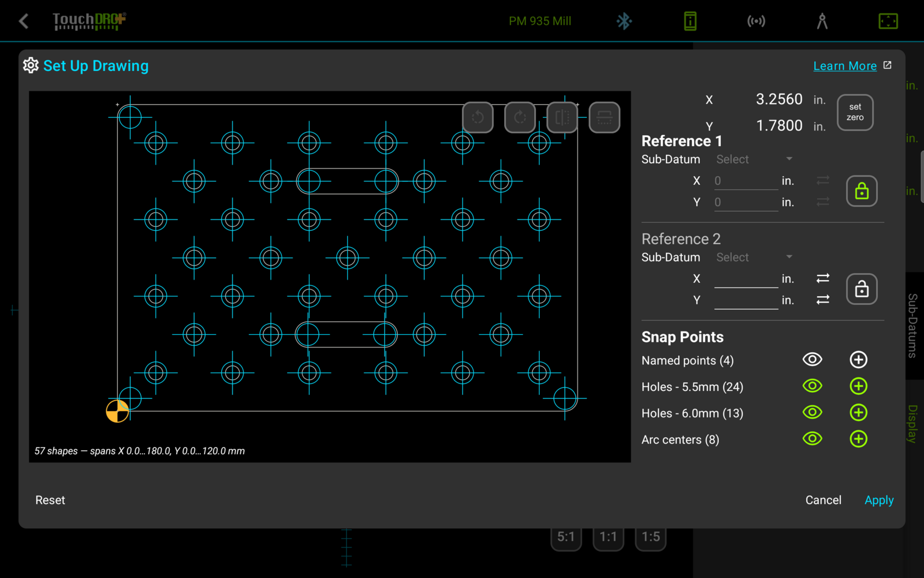The image size is (924, 578).
Task: Add Holes 5.5mm snap points
Action: (x=859, y=386)
